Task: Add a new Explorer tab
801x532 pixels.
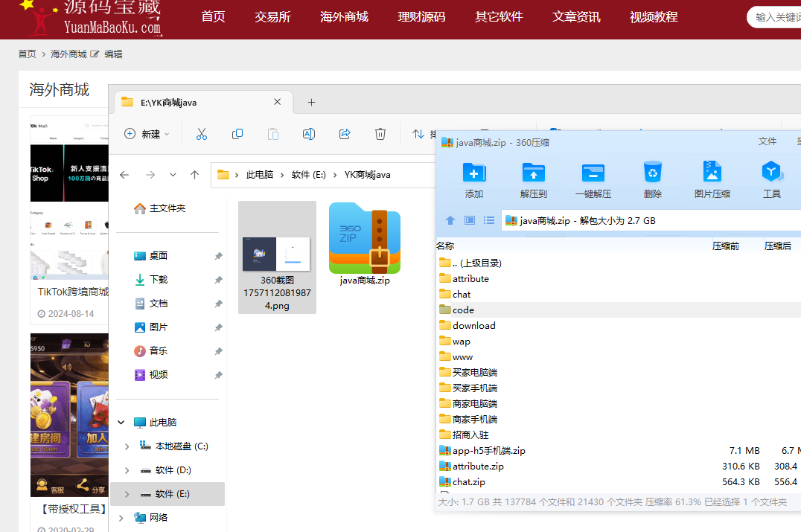Action: pyautogui.click(x=312, y=102)
